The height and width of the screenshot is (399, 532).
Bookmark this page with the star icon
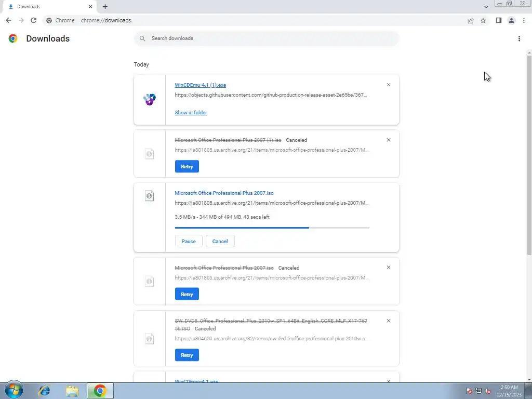[x=483, y=21]
